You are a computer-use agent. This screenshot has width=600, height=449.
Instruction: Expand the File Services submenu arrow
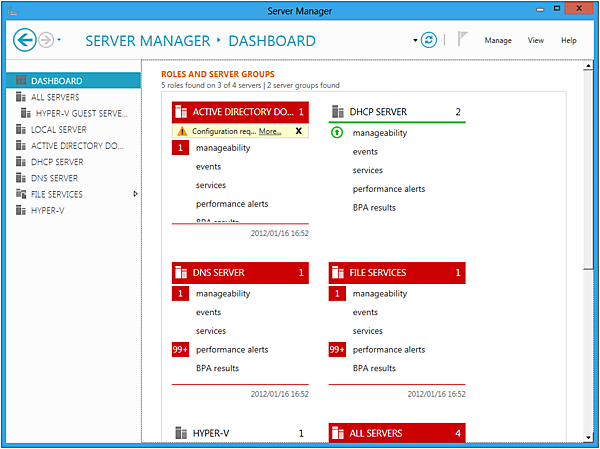[136, 194]
